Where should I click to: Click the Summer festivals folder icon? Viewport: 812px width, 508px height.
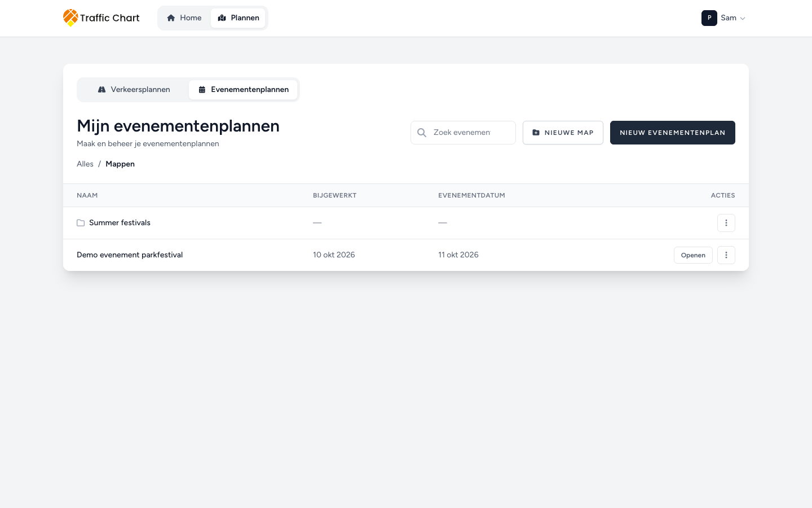(81, 223)
